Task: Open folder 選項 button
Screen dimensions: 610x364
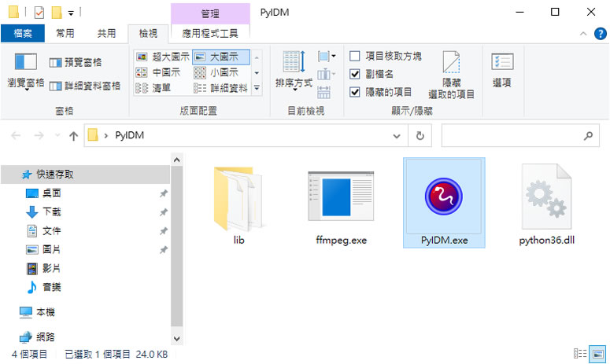Action: click(502, 70)
